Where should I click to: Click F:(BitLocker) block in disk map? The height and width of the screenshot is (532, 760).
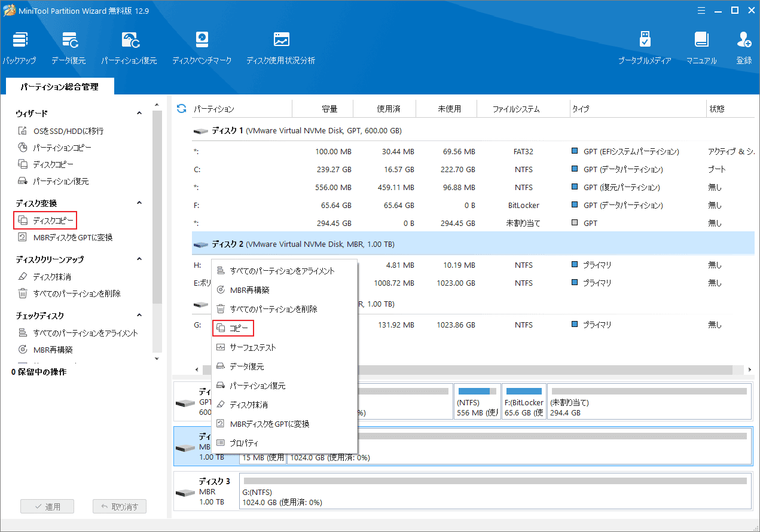point(524,402)
